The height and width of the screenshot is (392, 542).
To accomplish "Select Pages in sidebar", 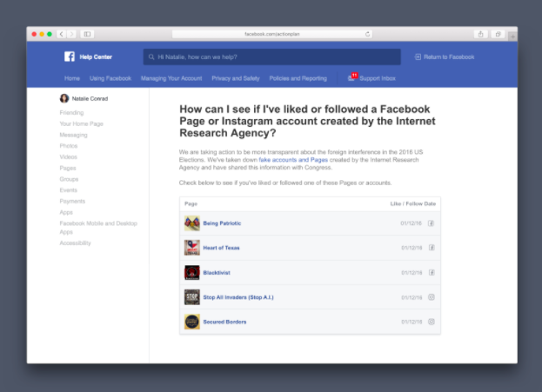I will (x=68, y=168).
